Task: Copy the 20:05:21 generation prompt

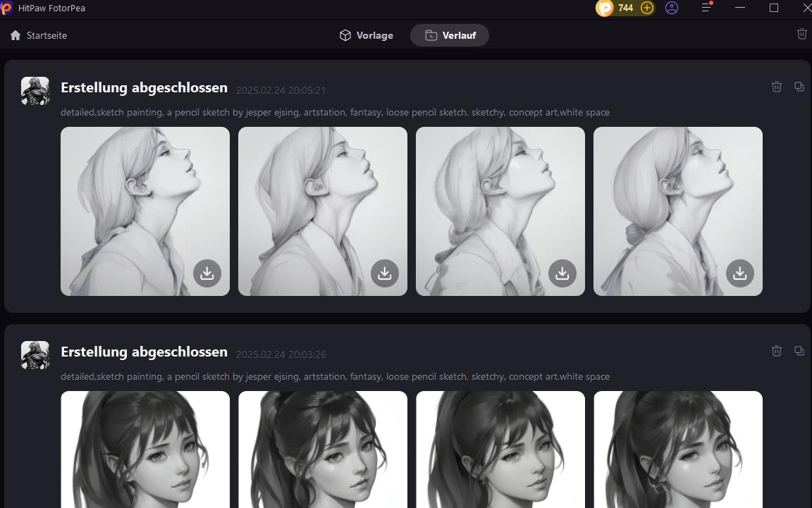Action: pyautogui.click(x=799, y=87)
